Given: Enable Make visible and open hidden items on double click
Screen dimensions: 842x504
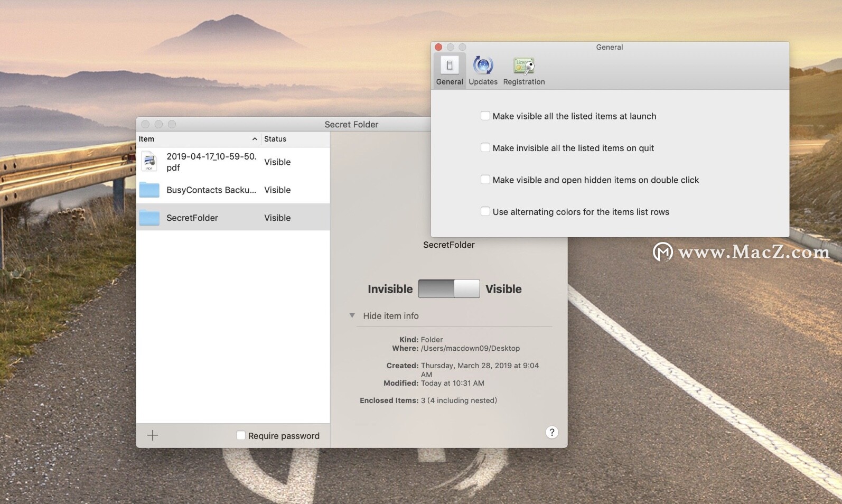Looking at the screenshot, I should (485, 180).
